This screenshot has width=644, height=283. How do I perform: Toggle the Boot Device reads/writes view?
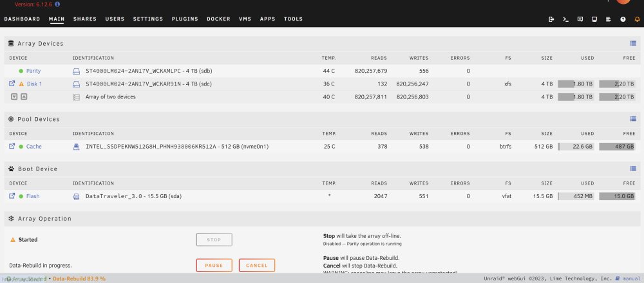pyautogui.click(x=633, y=169)
